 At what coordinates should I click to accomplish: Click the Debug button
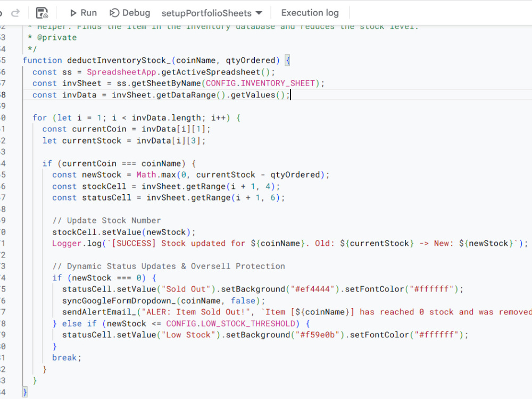click(130, 13)
